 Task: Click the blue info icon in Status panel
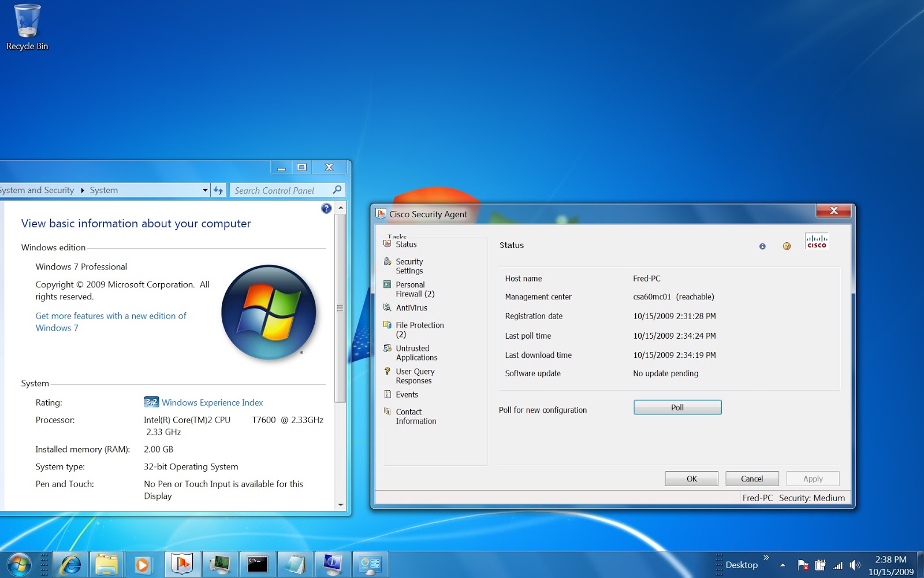762,246
